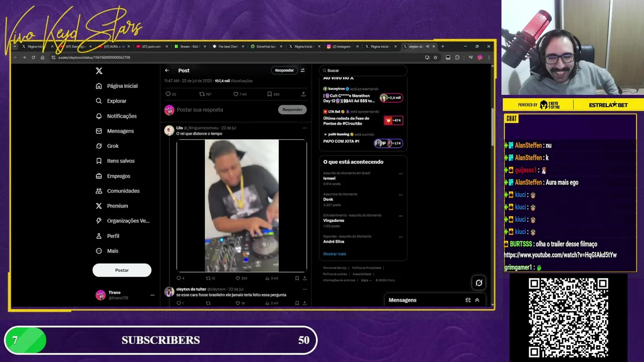644x362 pixels.
Task: Click the share icon on main post
Action: (x=303, y=94)
